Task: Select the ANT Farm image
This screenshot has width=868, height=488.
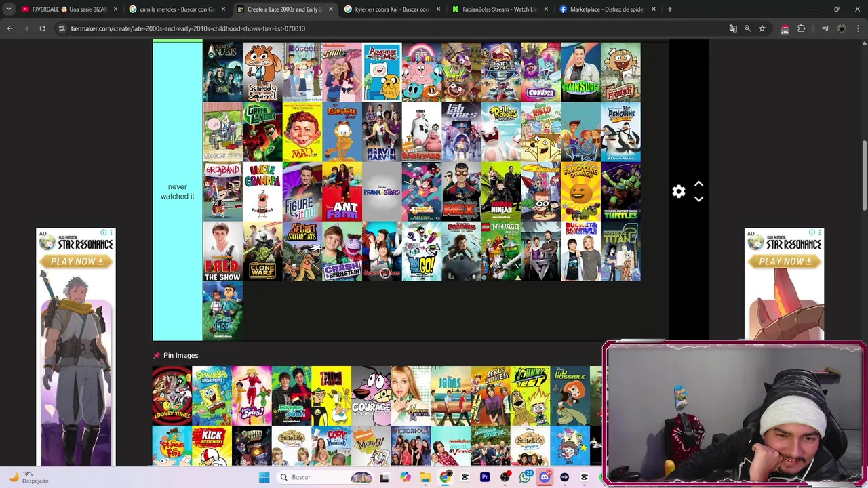Action: (x=342, y=192)
